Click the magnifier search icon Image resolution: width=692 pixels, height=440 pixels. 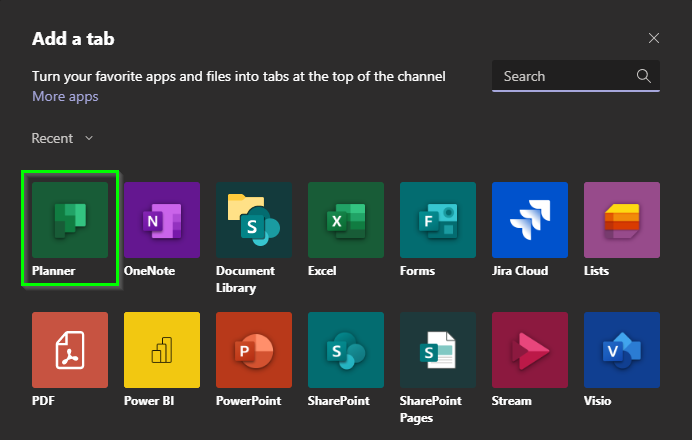[x=643, y=76]
